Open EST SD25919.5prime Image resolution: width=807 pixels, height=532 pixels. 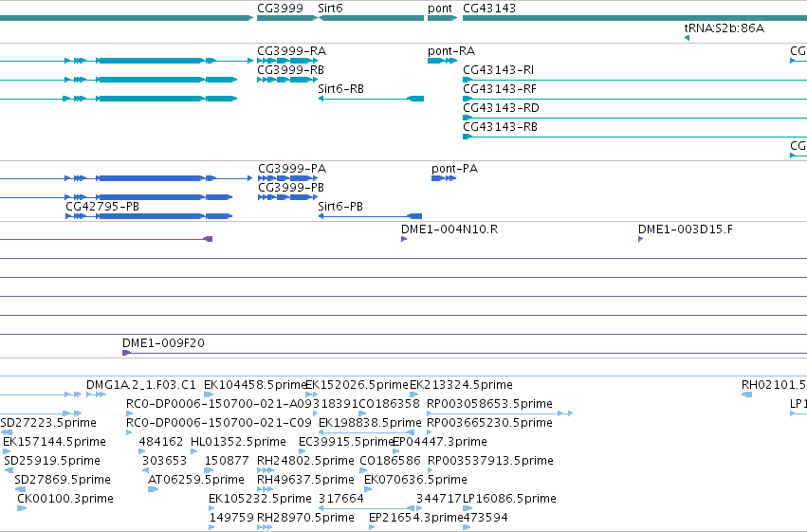point(52,461)
